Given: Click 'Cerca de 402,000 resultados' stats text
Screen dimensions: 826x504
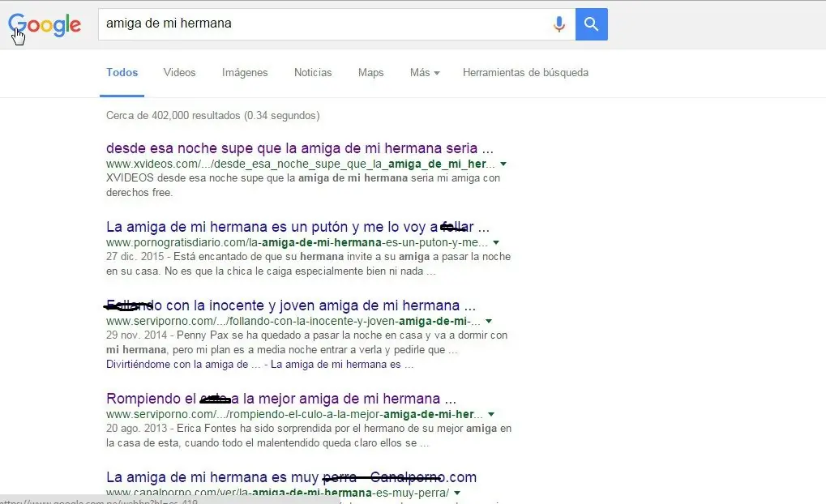Looking at the screenshot, I should 213,115.
